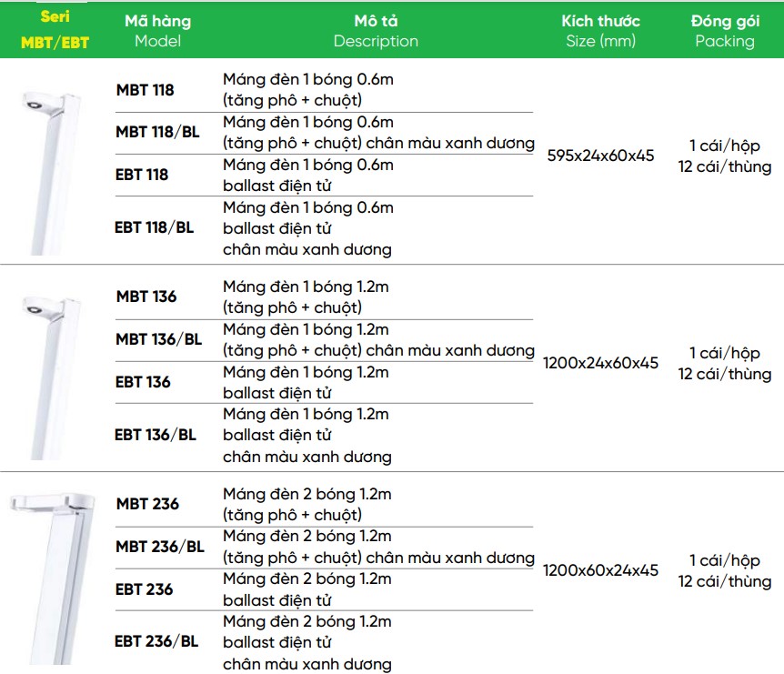Select model code MBT 136/BL

click(159, 339)
